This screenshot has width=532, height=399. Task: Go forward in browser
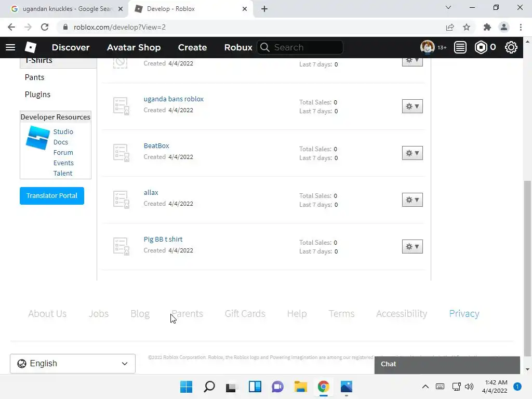28,27
